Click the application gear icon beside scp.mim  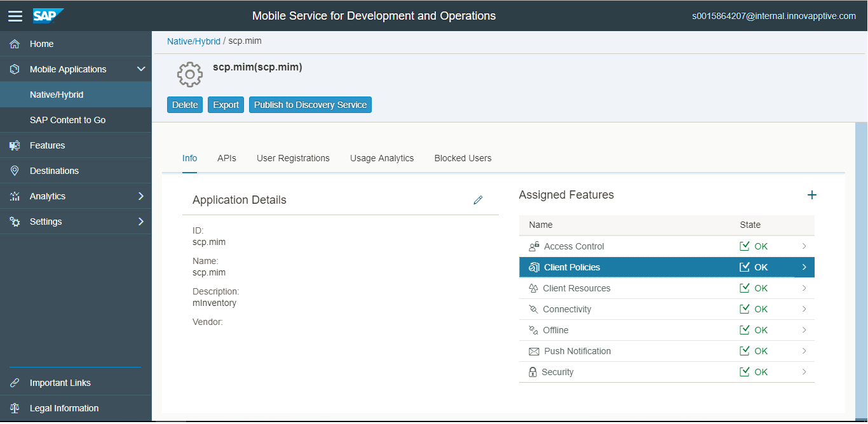(x=189, y=75)
